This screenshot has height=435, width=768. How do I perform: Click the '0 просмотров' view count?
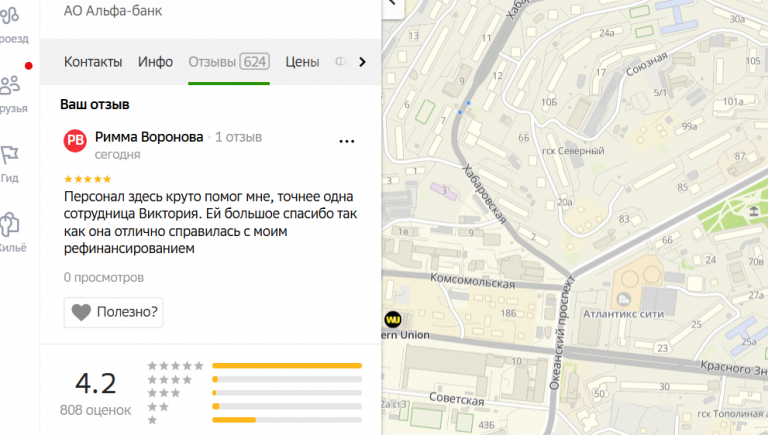(x=104, y=277)
